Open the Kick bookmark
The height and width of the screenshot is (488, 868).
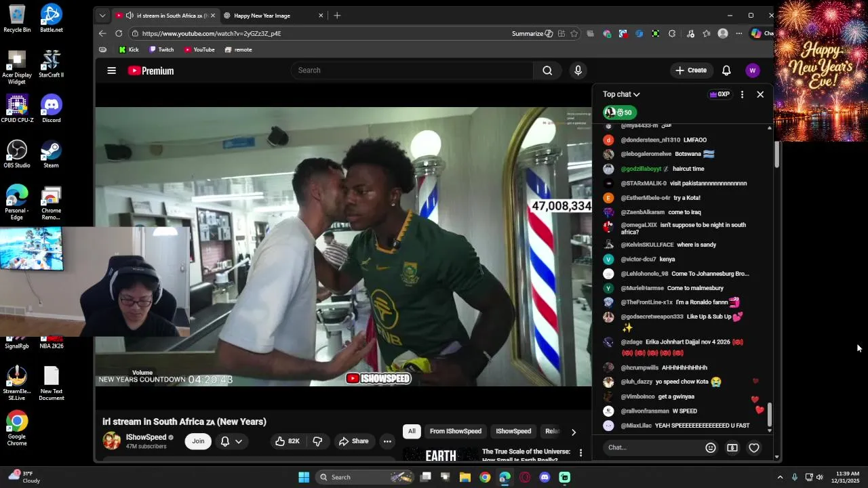[x=129, y=49]
